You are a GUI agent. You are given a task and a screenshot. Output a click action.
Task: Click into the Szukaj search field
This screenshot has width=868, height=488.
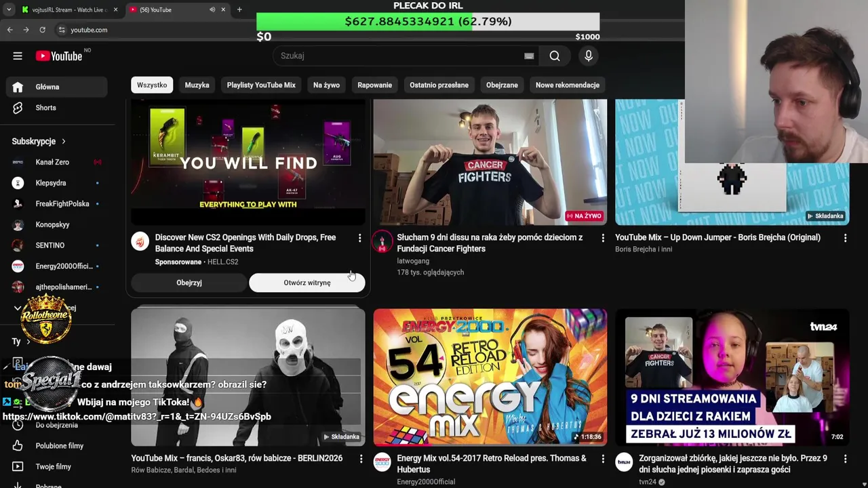(x=400, y=56)
